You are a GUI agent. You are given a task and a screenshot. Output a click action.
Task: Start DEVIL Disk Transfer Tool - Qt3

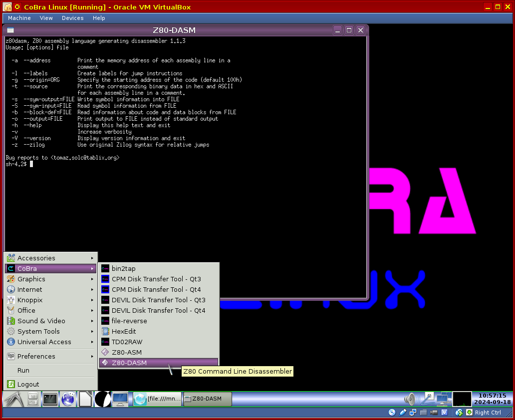click(158, 300)
